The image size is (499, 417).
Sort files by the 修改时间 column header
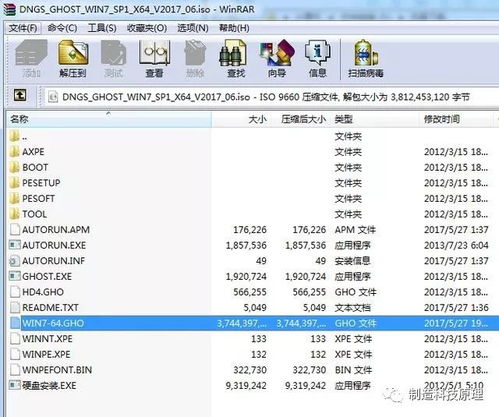[x=456, y=119]
